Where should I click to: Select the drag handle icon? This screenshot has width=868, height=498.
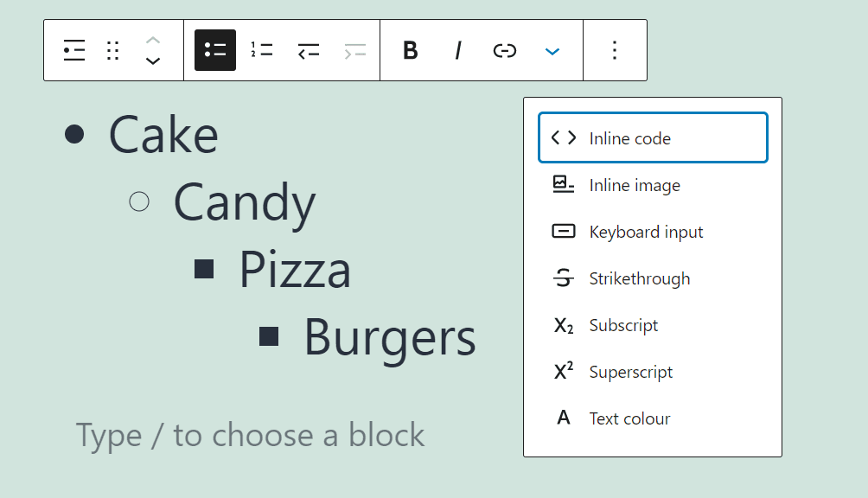pos(112,50)
